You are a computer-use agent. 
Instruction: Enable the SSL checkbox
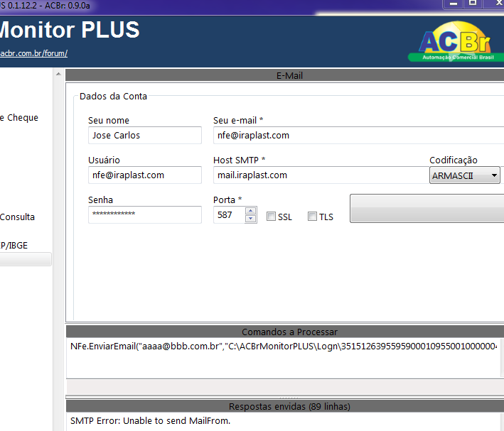click(271, 217)
